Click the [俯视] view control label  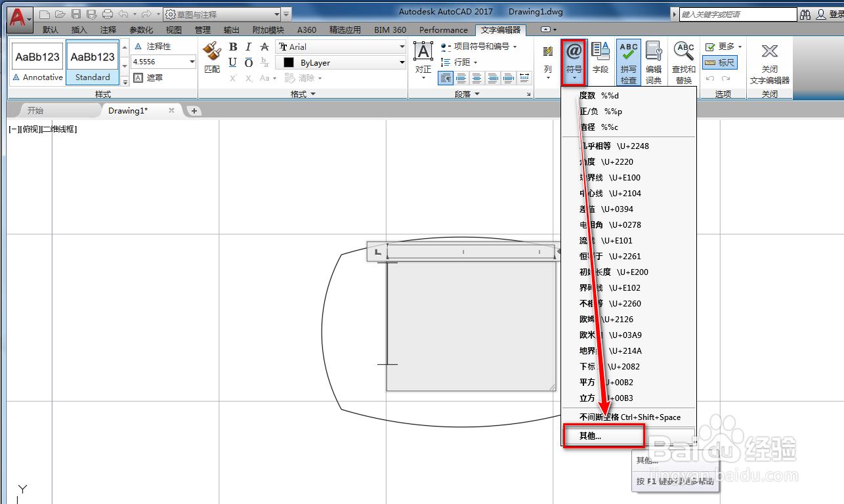click(32, 129)
